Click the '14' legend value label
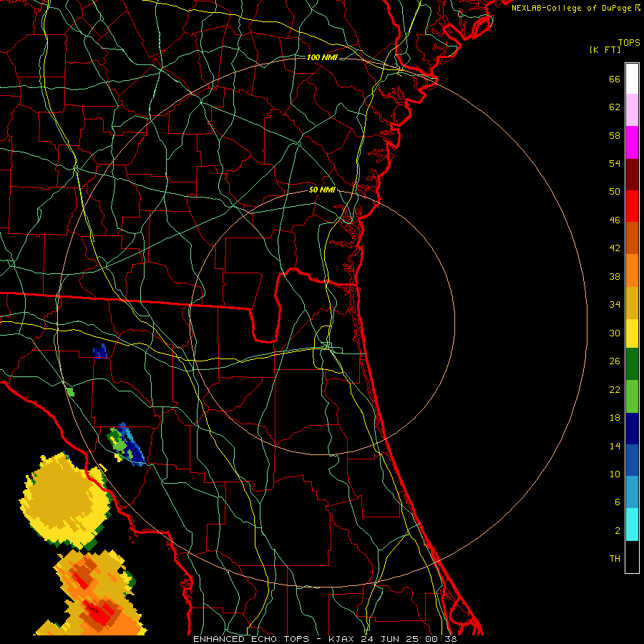Screen dimensions: 644x644 [x=615, y=446]
